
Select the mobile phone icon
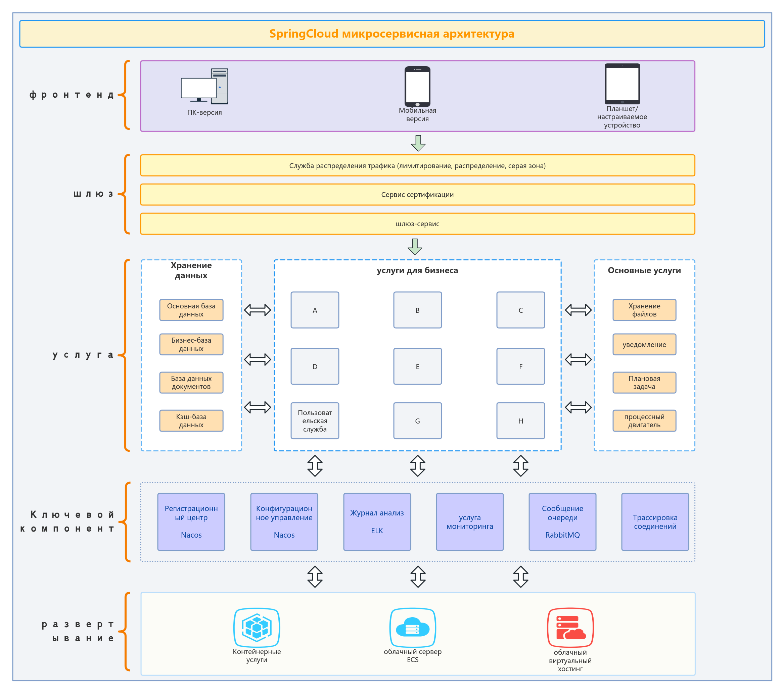coord(417,87)
